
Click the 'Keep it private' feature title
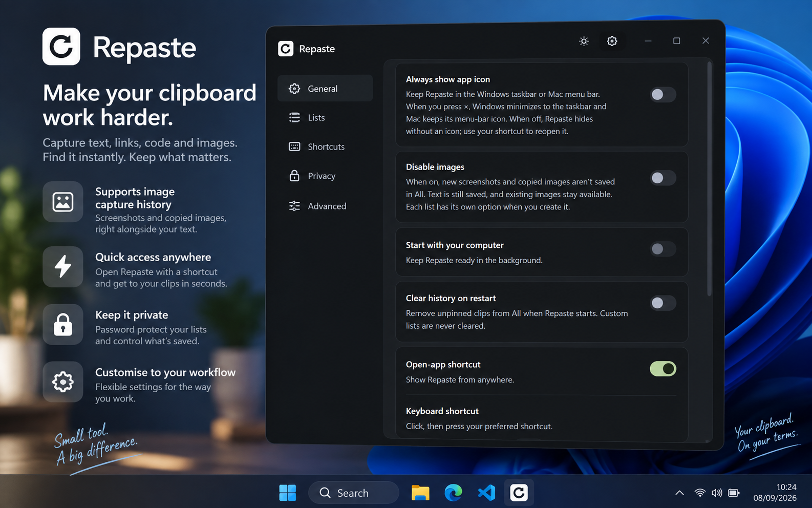pos(132,315)
